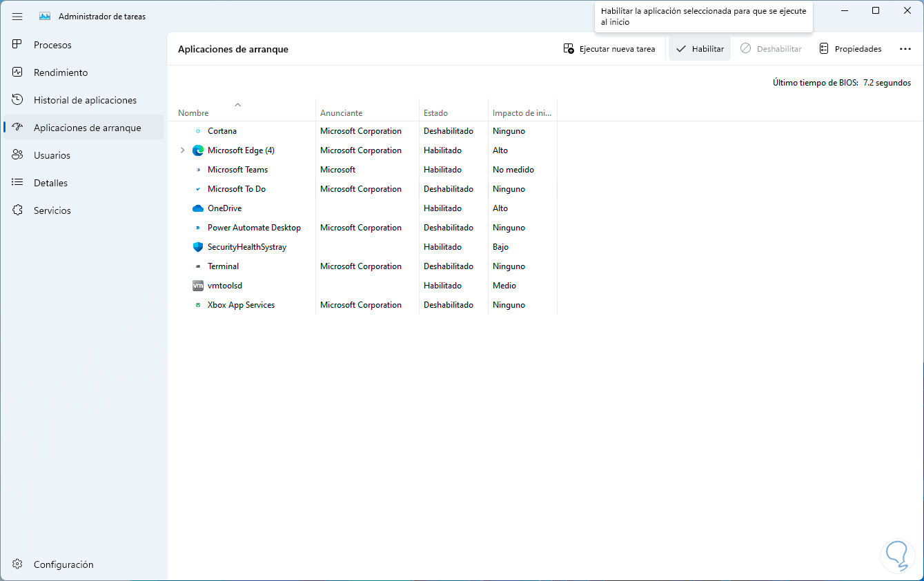Minimize the Administrador de tareas window

click(845, 10)
